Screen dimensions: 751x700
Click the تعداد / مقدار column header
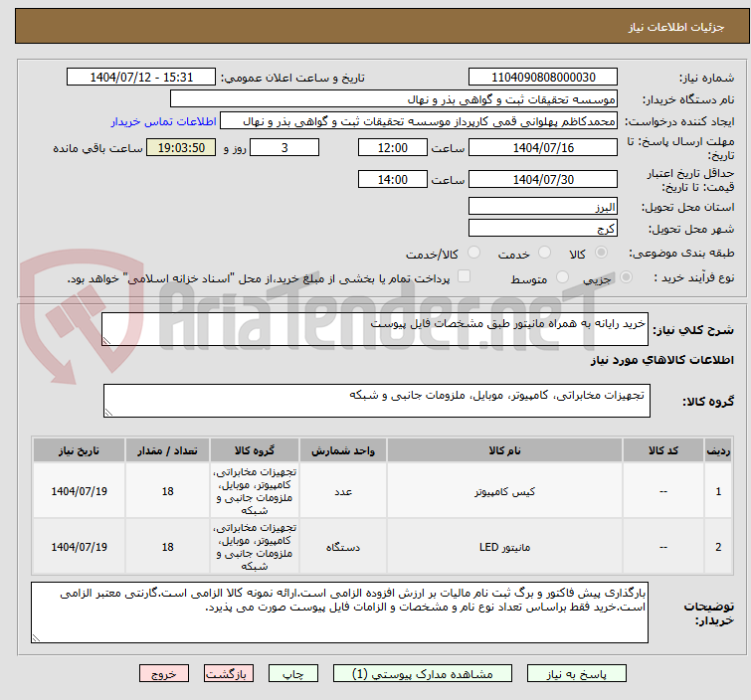click(x=167, y=450)
